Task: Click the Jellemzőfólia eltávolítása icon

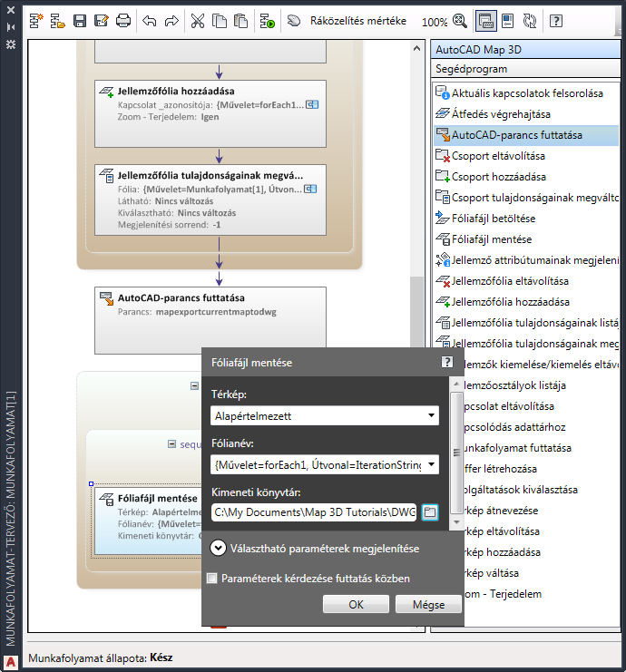Action: [x=443, y=281]
